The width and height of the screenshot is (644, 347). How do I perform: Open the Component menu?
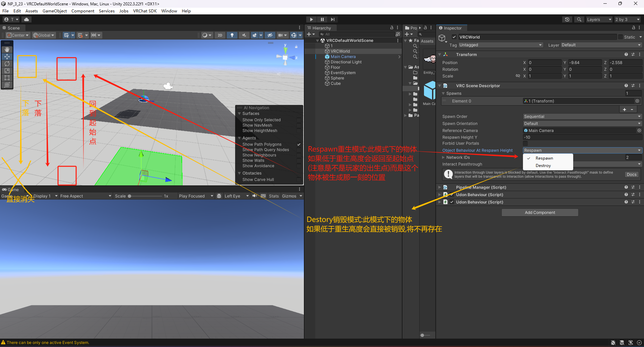click(83, 11)
